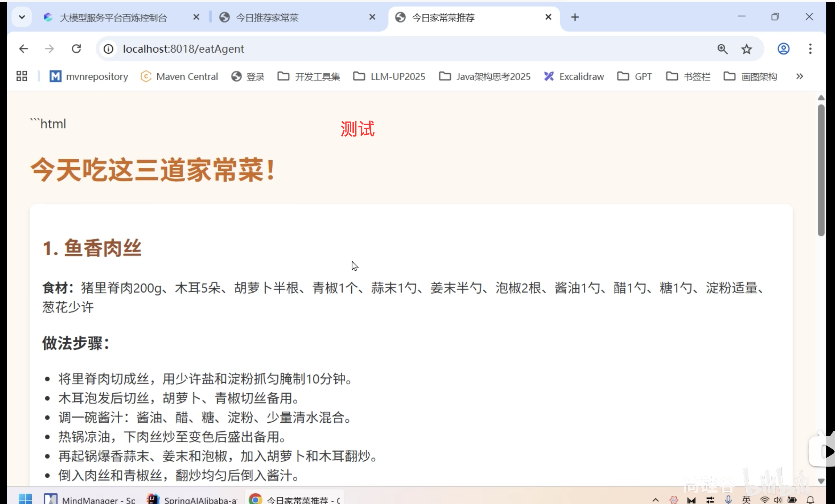Open a new tab with the plus button
835x504 pixels.
(575, 17)
